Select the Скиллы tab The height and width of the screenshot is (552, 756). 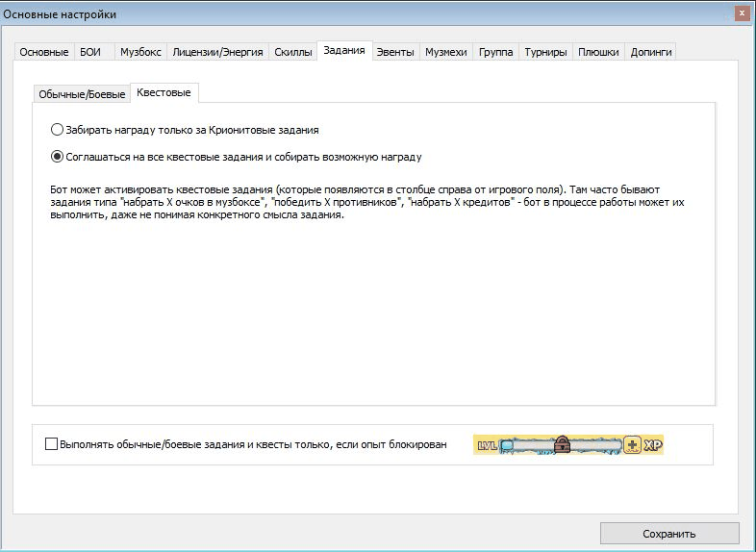tap(293, 52)
